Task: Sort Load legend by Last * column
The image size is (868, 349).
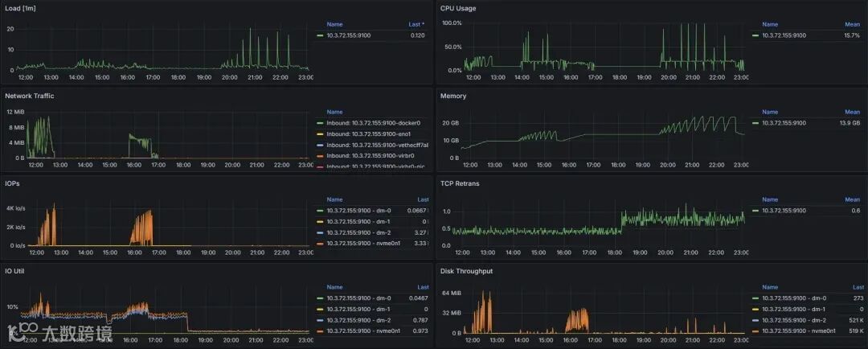Action: pyautogui.click(x=417, y=24)
